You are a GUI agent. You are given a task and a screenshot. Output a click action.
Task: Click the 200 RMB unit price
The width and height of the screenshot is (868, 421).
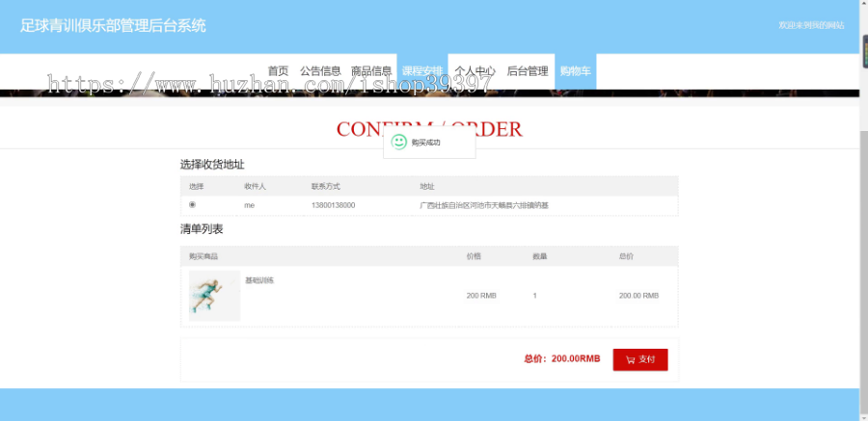click(481, 296)
